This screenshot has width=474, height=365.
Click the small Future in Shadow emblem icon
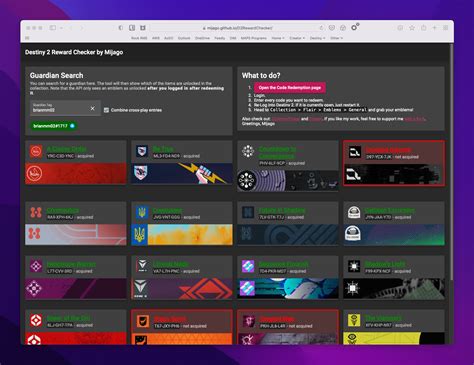pos(248,212)
